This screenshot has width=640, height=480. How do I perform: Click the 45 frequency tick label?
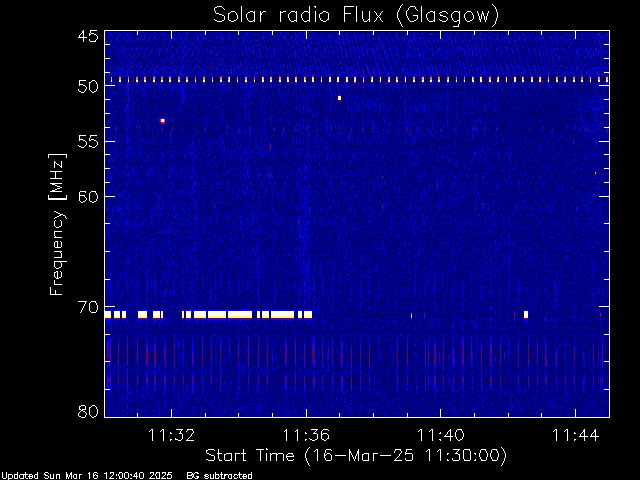[x=88, y=37]
